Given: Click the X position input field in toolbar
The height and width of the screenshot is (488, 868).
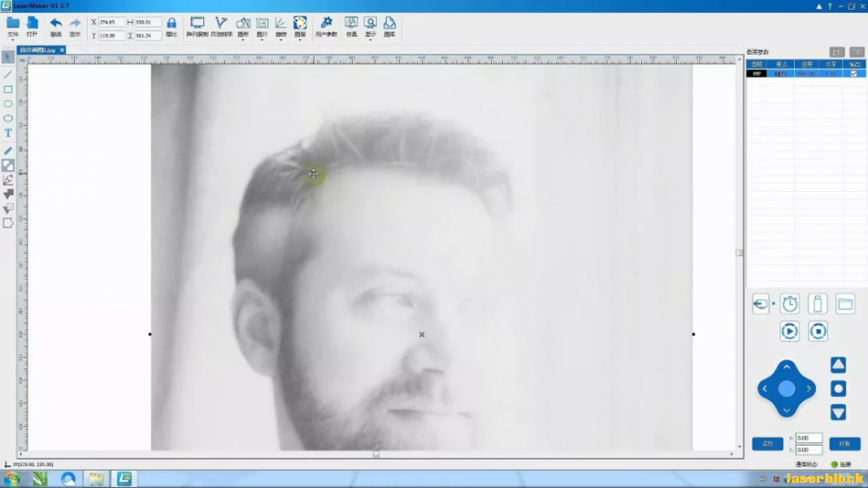Looking at the screenshot, I should [x=113, y=22].
